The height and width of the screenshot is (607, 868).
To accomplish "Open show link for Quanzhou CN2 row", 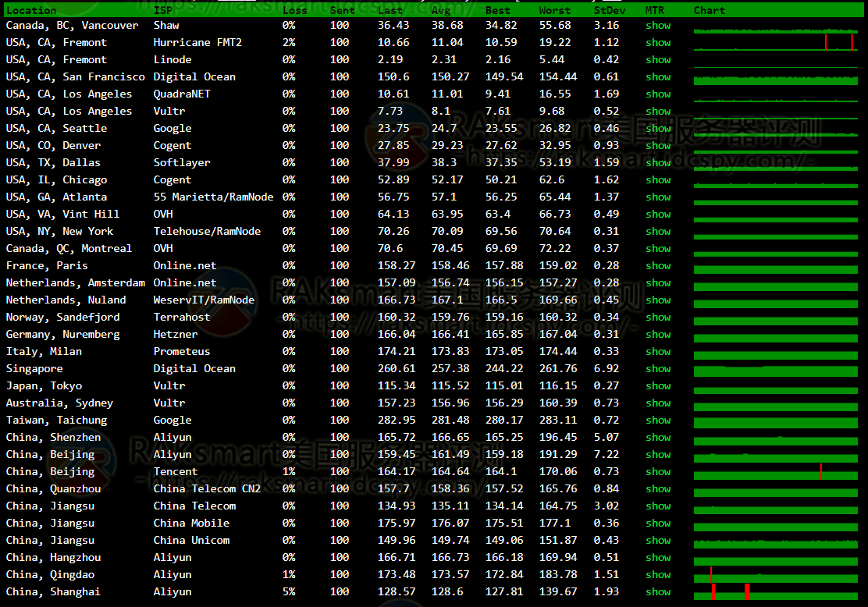I will pos(658,488).
